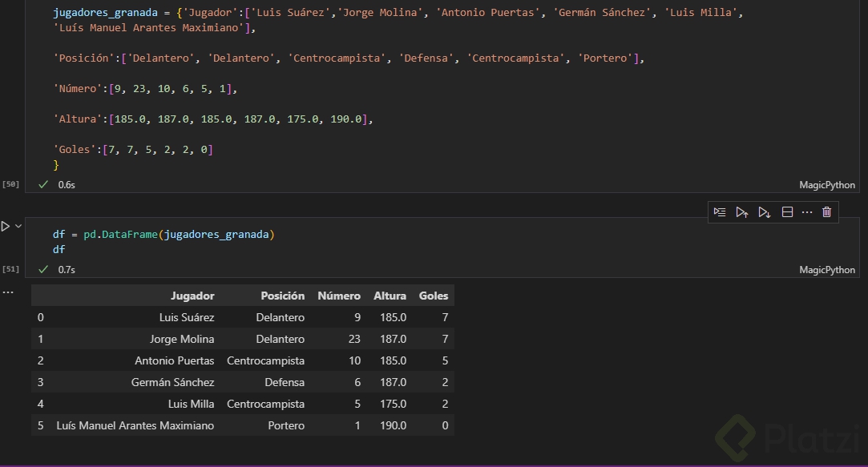The height and width of the screenshot is (467, 868).
Task: Click the Número column header
Action: [x=339, y=296]
